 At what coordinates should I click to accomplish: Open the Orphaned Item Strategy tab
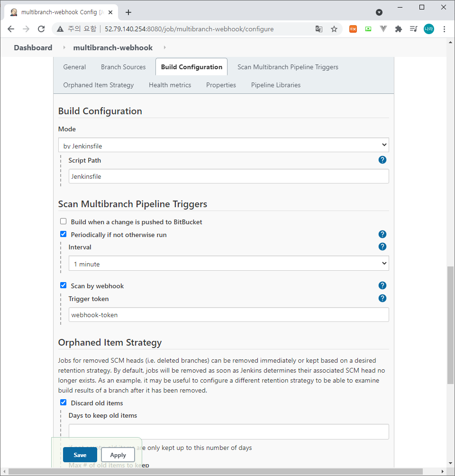(98, 85)
